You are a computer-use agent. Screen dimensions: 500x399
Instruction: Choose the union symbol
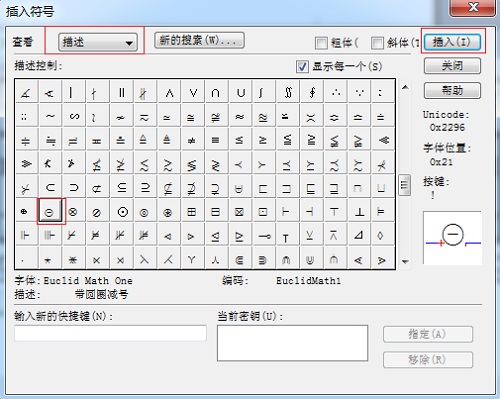[x=240, y=92]
